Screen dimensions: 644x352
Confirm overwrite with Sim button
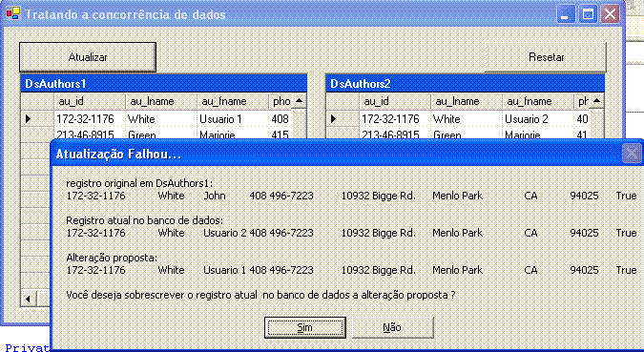click(x=304, y=327)
